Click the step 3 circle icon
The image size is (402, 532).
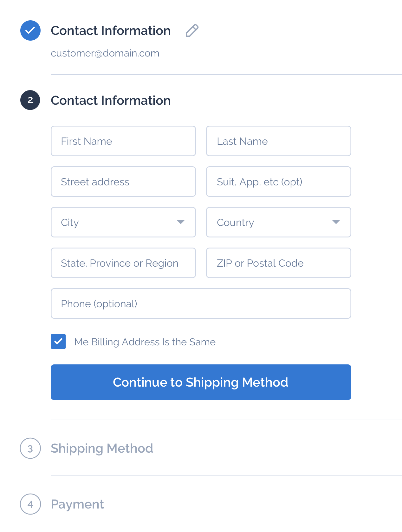pos(30,448)
